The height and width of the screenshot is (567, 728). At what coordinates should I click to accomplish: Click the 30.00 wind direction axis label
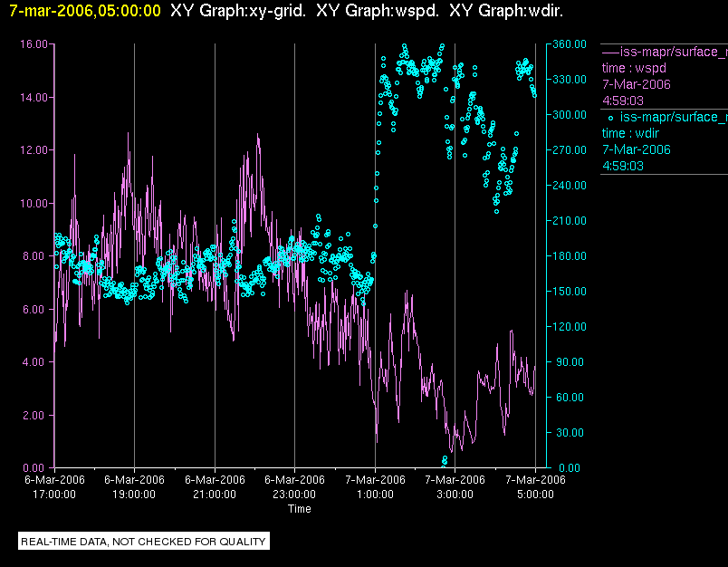coord(571,432)
